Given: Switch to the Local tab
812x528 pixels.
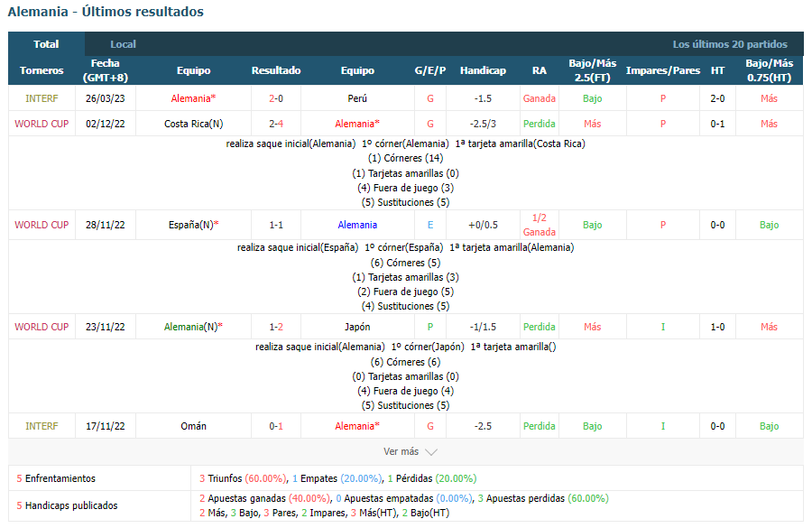Looking at the screenshot, I should tap(123, 44).
